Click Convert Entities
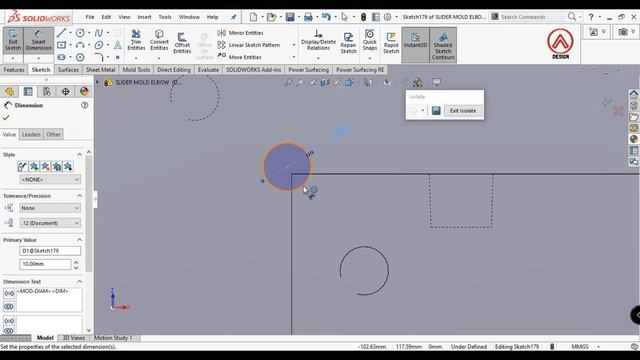 coord(159,40)
